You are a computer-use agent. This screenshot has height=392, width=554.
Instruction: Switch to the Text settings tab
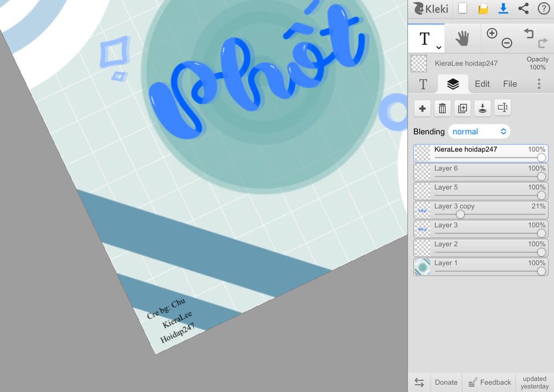[x=423, y=84]
